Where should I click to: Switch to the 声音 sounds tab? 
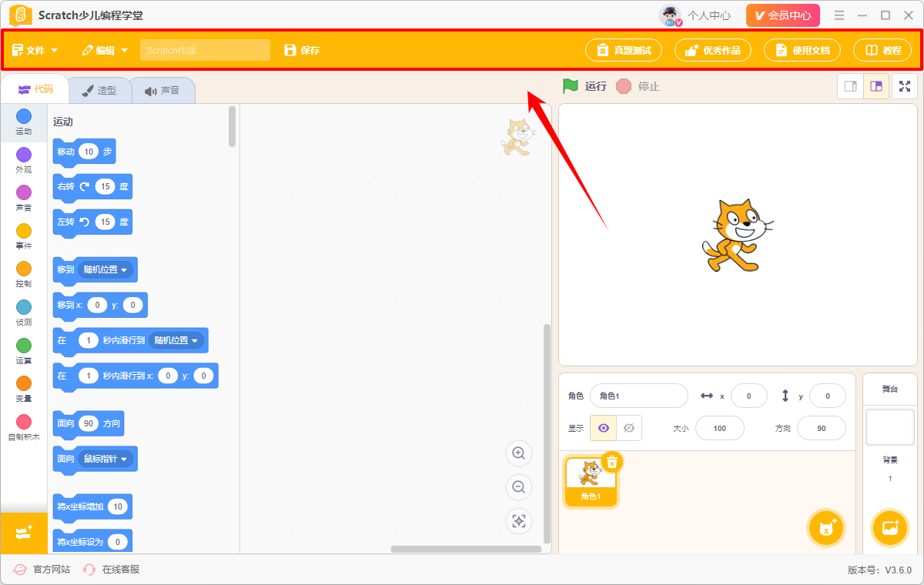pos(162,90)
